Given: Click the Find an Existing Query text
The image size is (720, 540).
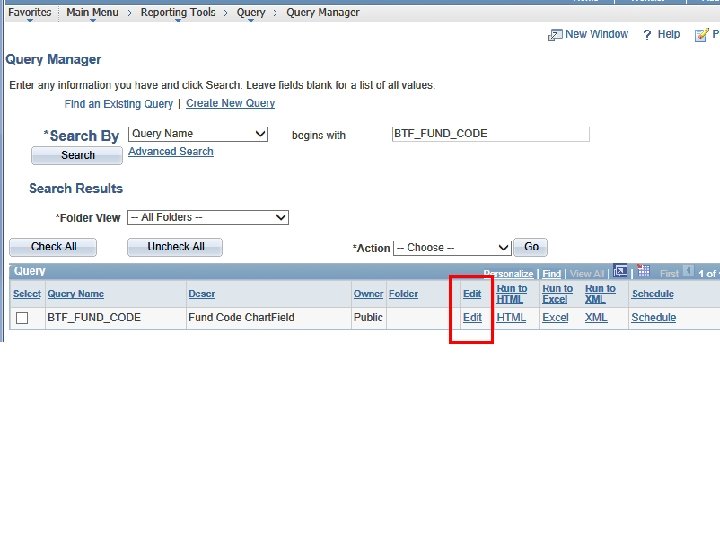Looking at the screenshot, I should pyautogui.click(x=118, y=104).
